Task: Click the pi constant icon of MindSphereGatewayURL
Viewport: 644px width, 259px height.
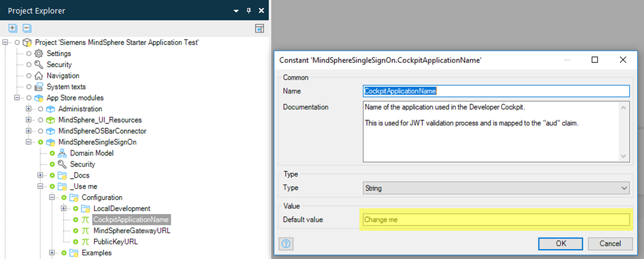Action: 86,231
